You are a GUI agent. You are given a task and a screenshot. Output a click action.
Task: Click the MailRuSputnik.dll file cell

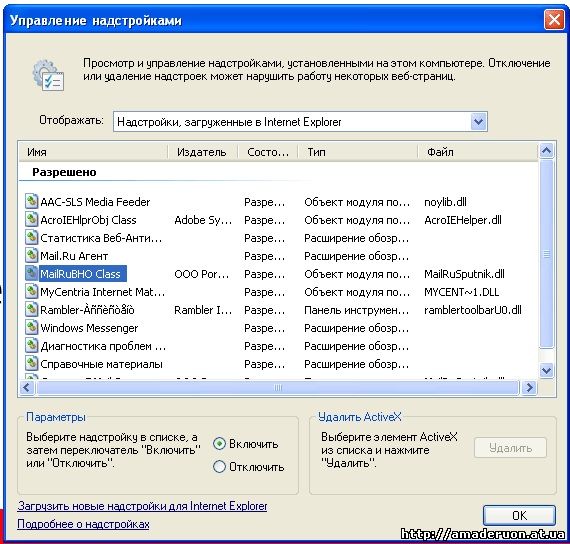click(x=465, y=274)
